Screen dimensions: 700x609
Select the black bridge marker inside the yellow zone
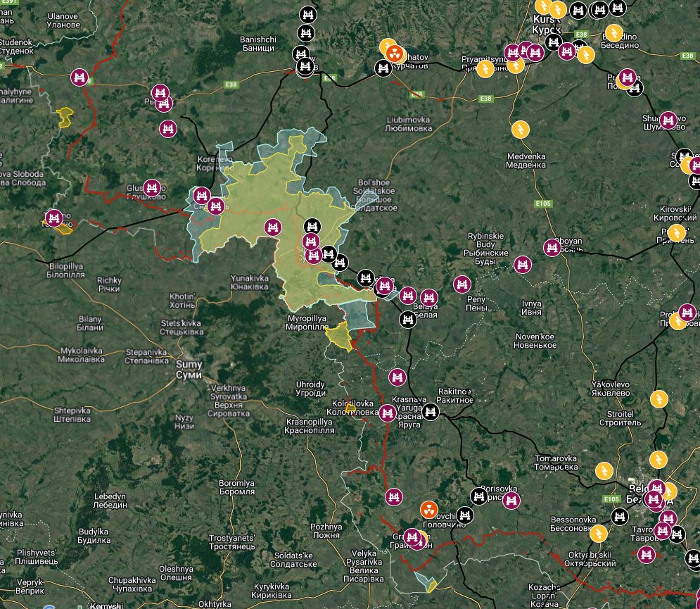coord(312,227)
